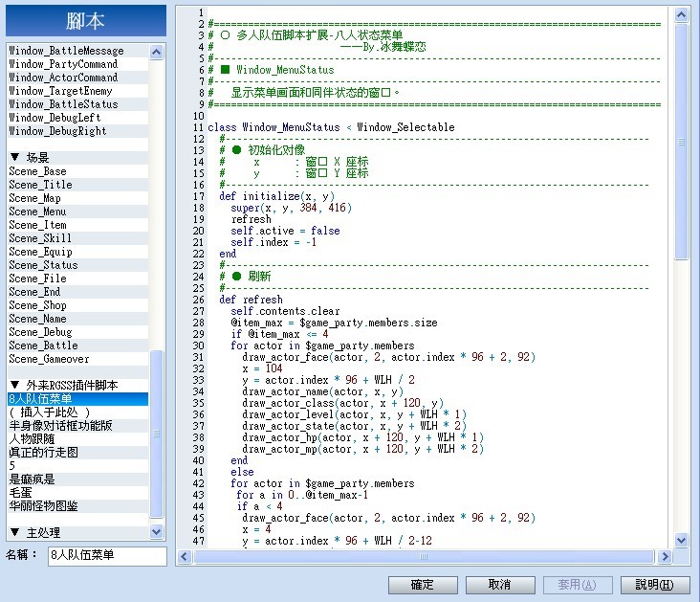
Task: Click line 43 for a in 0..@item_max-1
Action: (302, 495)
